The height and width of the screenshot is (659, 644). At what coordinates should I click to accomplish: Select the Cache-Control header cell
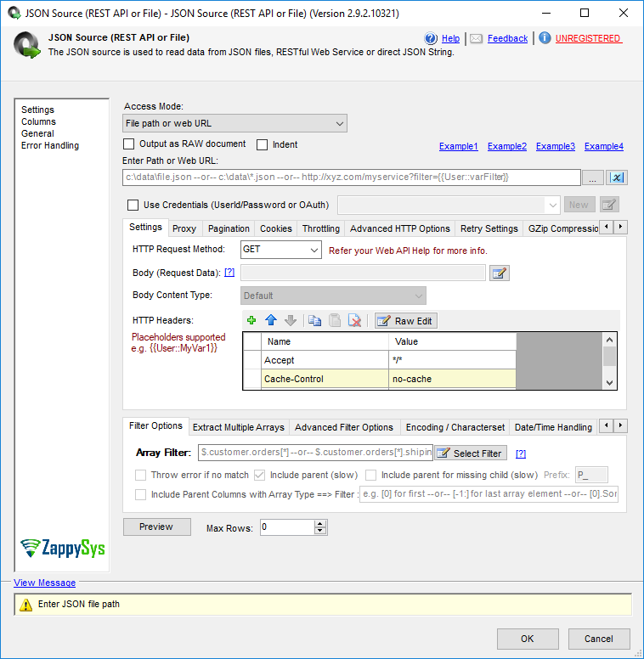coord(325,379)
